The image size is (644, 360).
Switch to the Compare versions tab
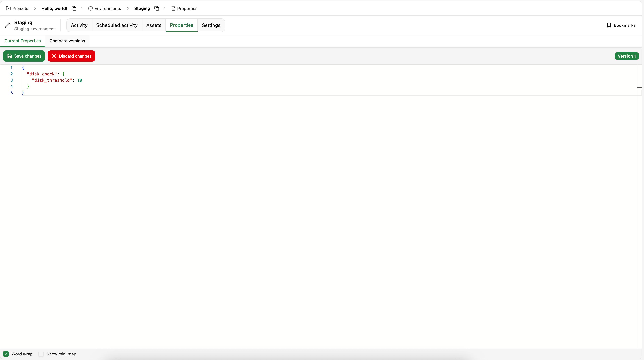click(67, 41)
